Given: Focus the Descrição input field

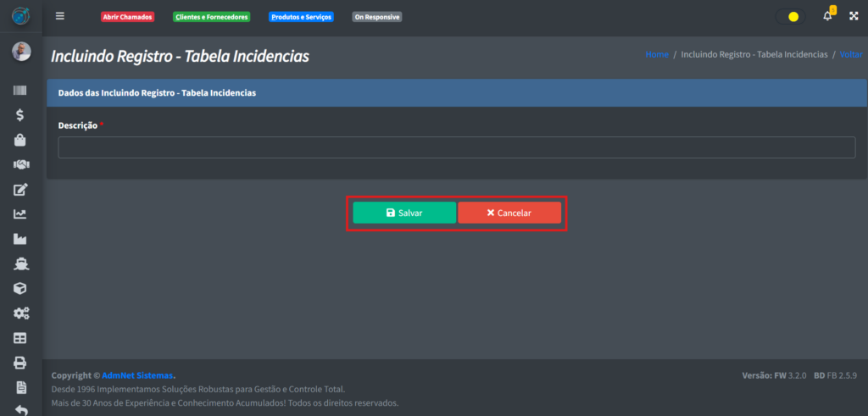Looking at the screenshot, I should tap(456, 147).
